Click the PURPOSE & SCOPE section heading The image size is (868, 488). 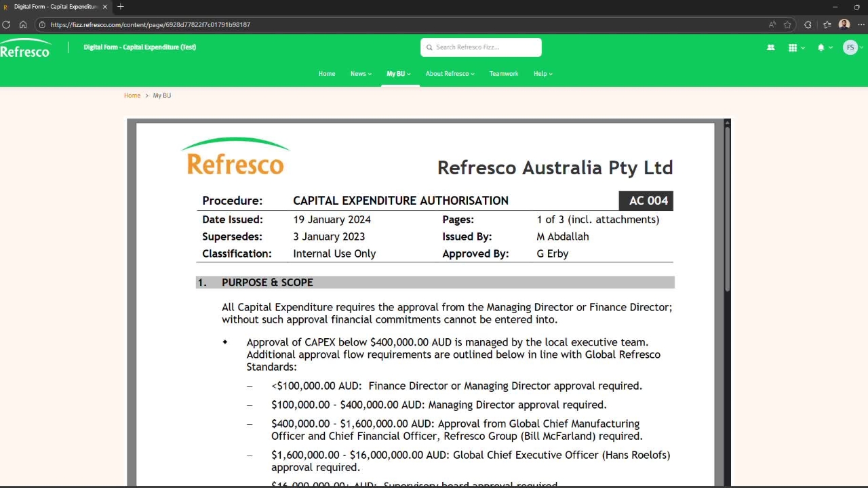click(x=267, y=283)
